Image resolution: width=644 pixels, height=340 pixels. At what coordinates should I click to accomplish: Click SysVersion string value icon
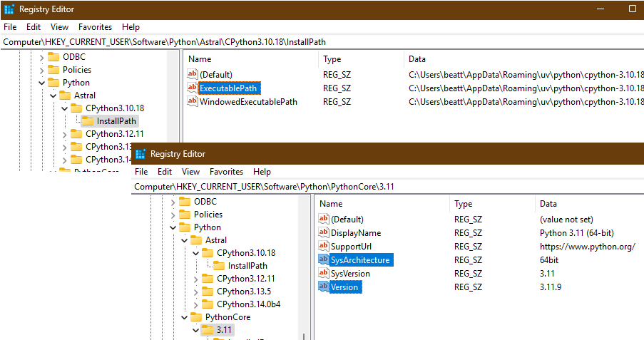pos(324,273)
